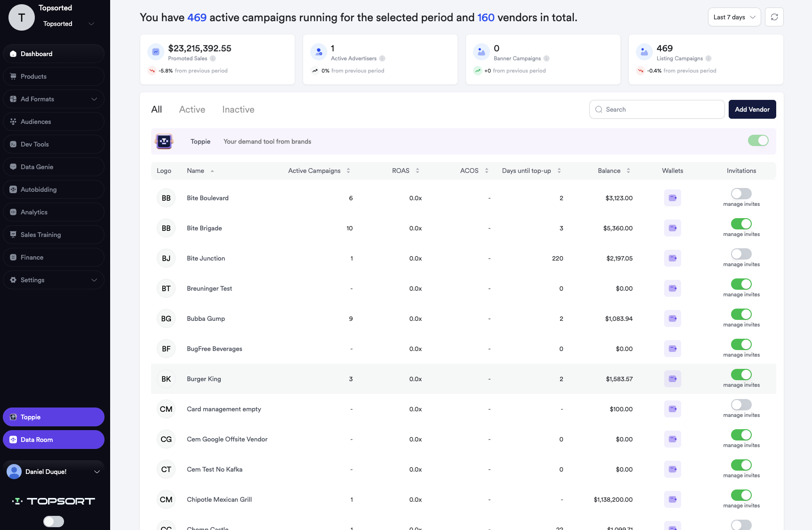Switch to the Inactive vendors tab
The width and height of the screenshot is (812, 530).
(x=238, y=109)
